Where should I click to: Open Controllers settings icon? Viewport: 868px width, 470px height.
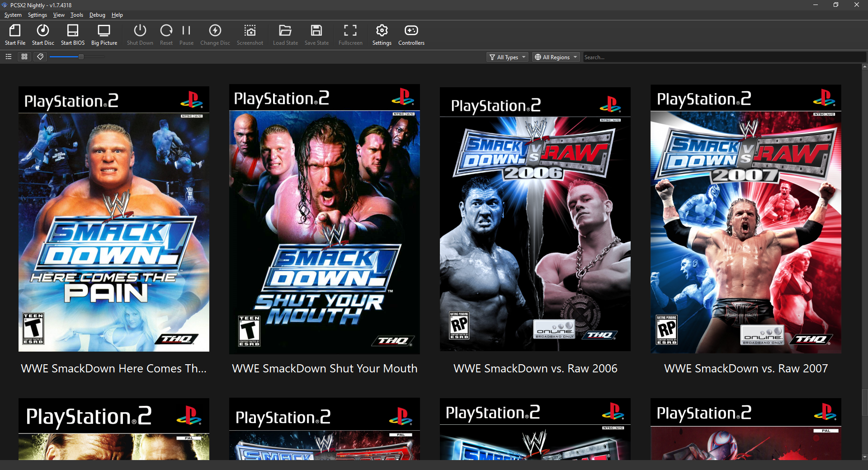(x=411, y=35)
